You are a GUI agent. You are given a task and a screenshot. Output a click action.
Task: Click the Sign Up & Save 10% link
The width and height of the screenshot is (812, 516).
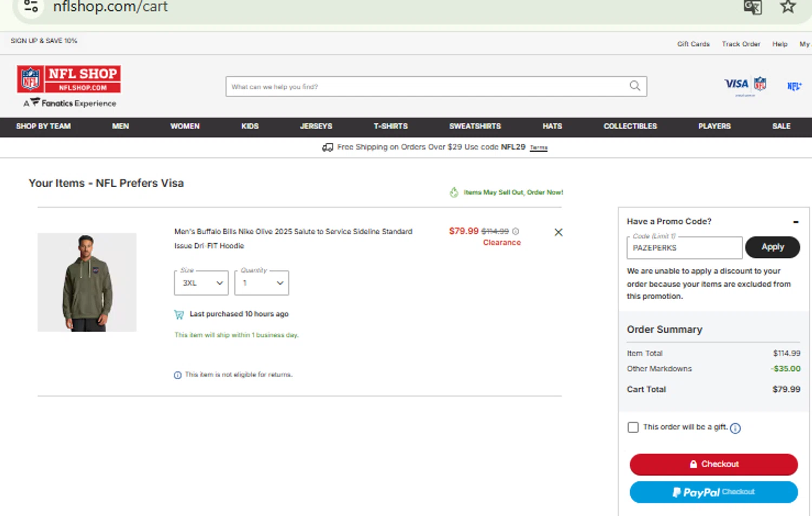(44, 41)
